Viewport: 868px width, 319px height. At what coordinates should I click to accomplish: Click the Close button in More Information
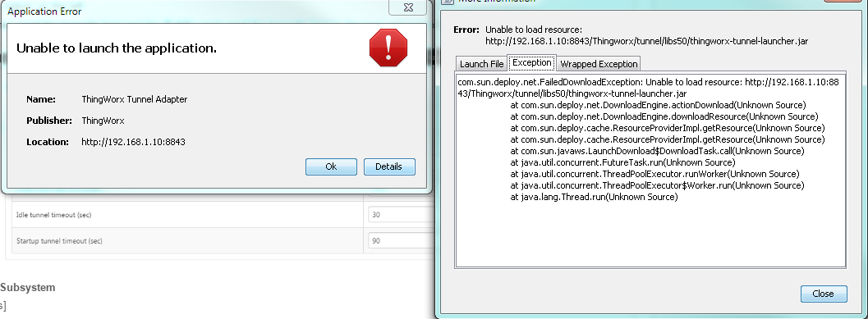[x=824, y=294]
